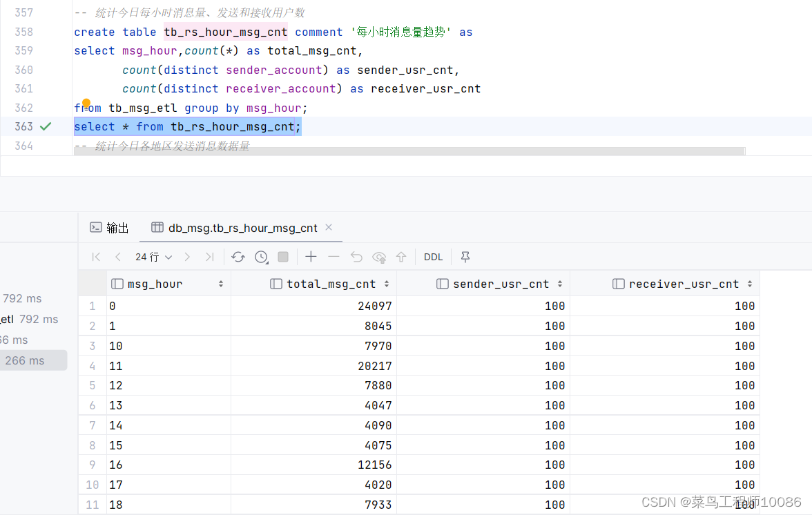
Task: Click line number 358 in gutter
Action: pos(23,32)
